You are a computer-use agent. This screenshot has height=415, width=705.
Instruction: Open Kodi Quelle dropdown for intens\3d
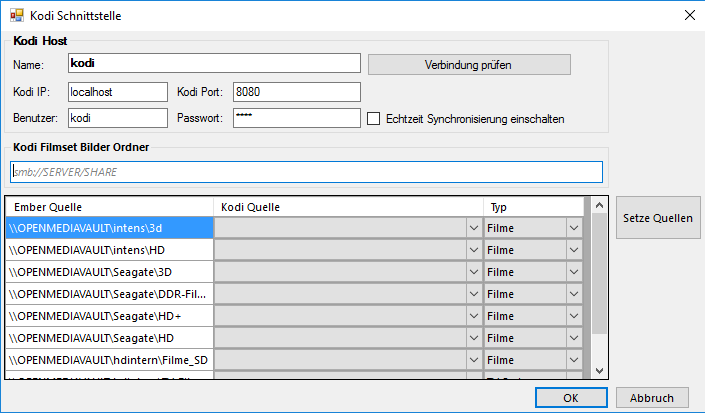473,228
